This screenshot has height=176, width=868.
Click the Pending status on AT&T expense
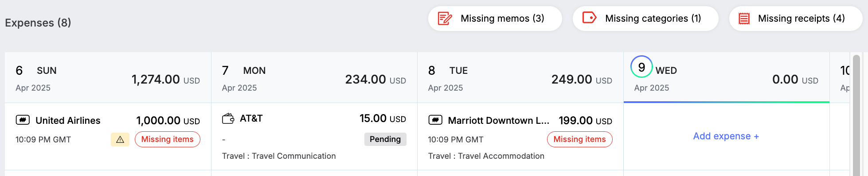[x=385, y=139]
